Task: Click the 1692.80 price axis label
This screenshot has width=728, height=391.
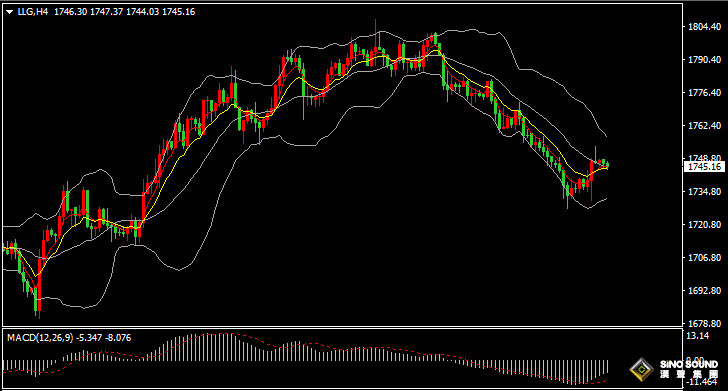Action: pyautogui.click(x=704, y=290)
